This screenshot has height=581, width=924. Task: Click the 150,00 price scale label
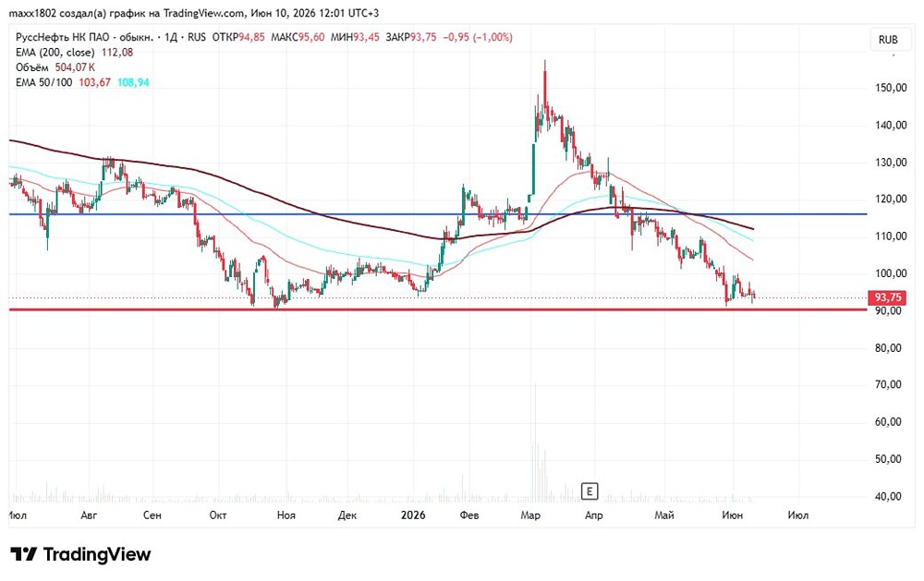click(x=891, y=88)
